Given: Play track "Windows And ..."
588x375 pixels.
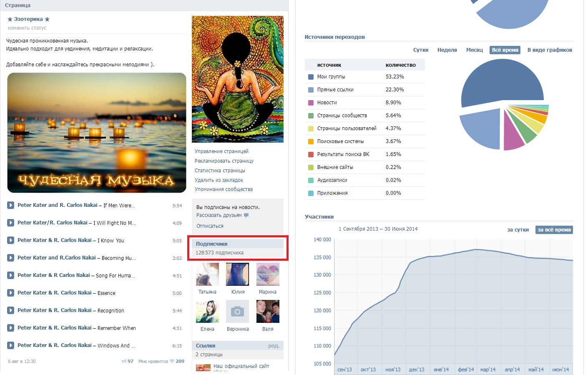Looking at the screenshot, I should [11, 345].
